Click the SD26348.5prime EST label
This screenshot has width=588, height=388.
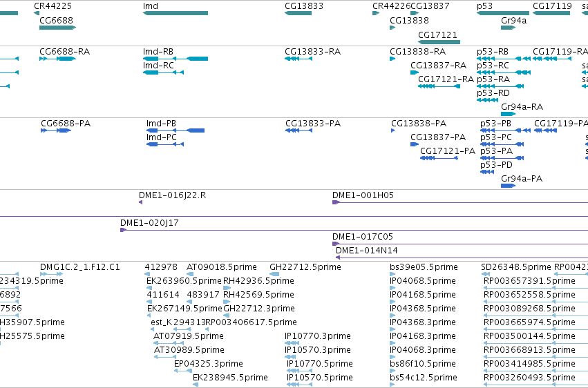[516, 267]
